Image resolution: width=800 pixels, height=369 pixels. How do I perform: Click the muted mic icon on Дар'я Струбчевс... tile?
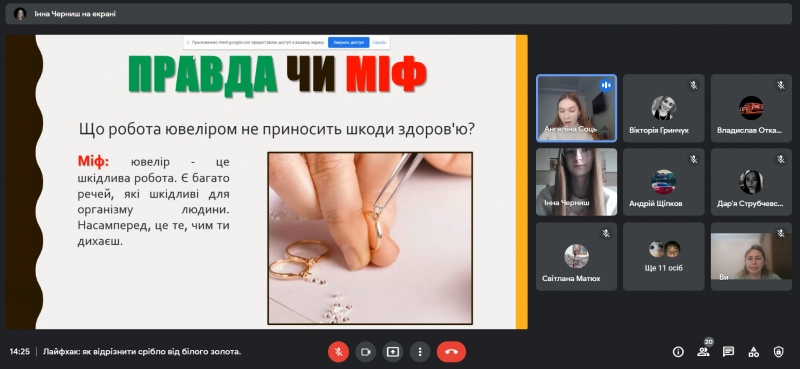(781, 159)
